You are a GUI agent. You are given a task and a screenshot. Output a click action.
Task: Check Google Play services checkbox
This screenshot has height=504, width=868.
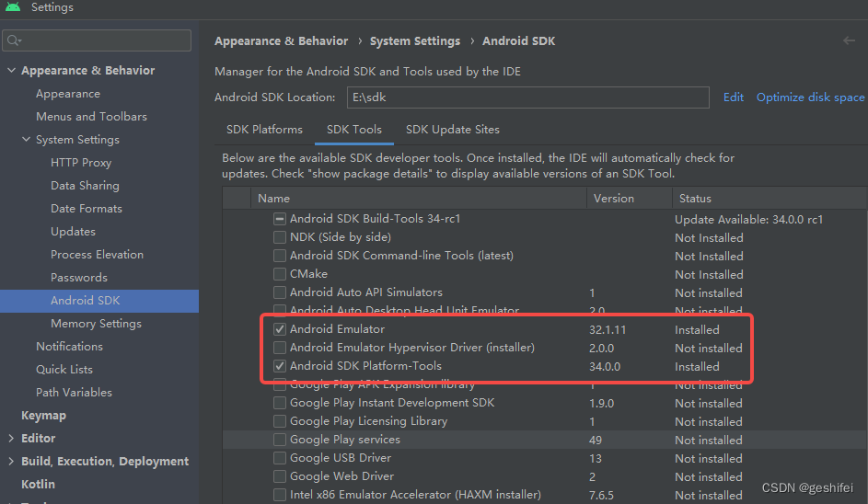coord(280,440)
